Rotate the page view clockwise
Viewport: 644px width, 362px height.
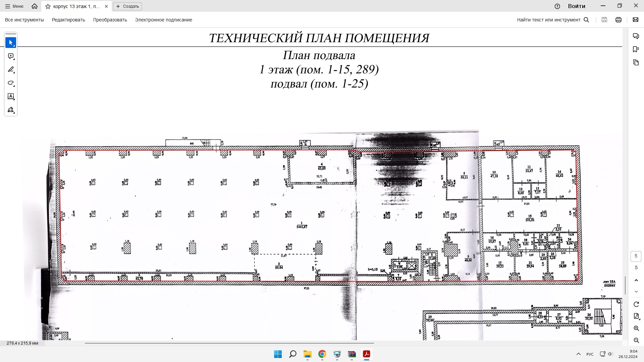(636, 304)
